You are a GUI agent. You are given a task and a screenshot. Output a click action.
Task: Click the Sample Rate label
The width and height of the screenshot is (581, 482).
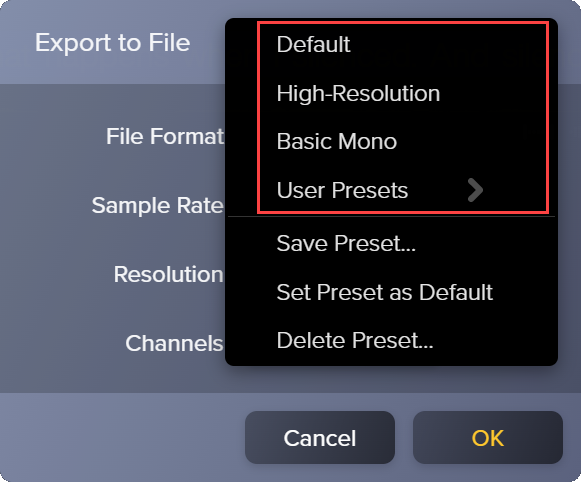tap(157, 205)
